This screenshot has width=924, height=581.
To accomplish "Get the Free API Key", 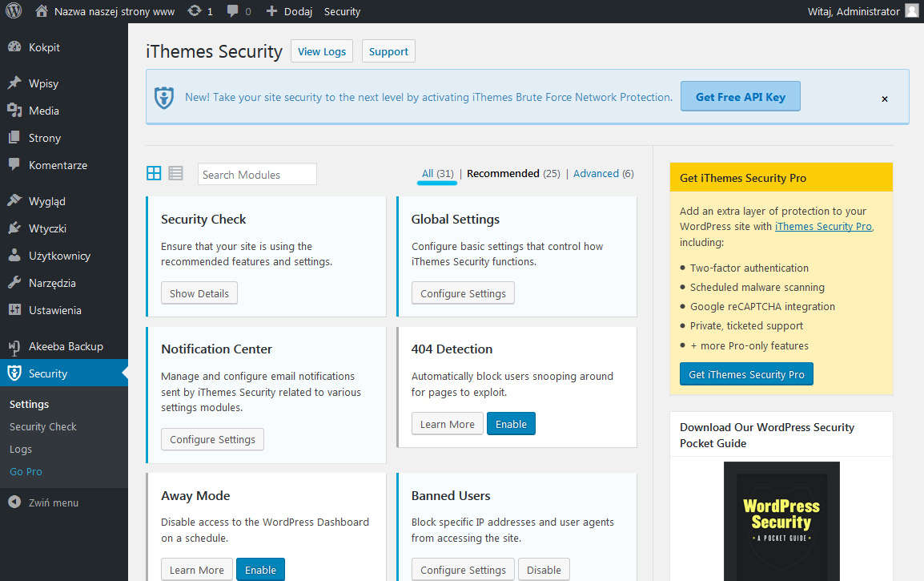I will (740, 97).
